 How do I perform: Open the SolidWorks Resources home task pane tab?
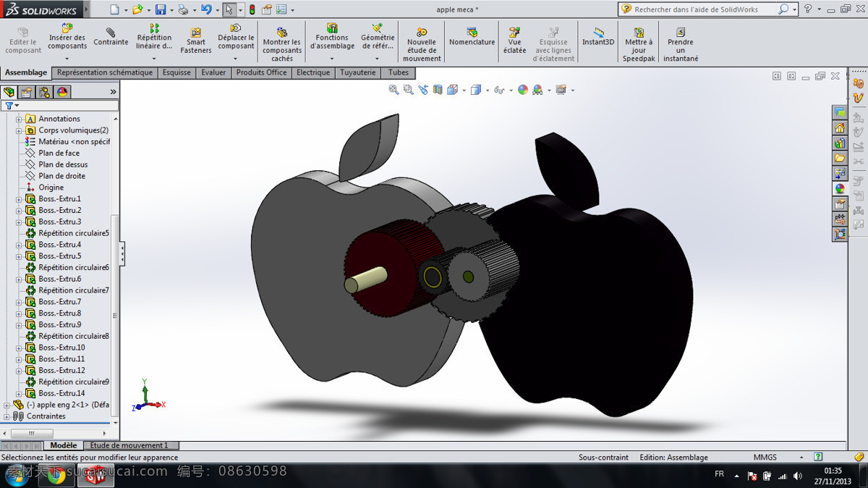840,127
